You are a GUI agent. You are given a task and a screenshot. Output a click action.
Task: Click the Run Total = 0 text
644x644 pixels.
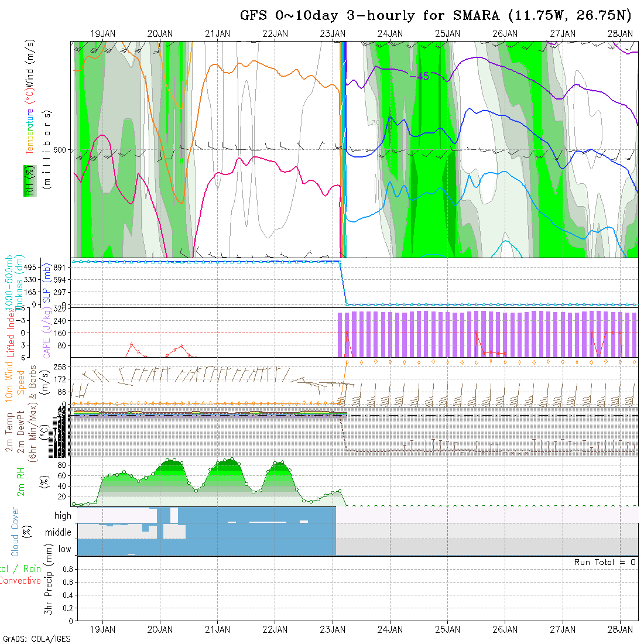click(x=604, y=562)
